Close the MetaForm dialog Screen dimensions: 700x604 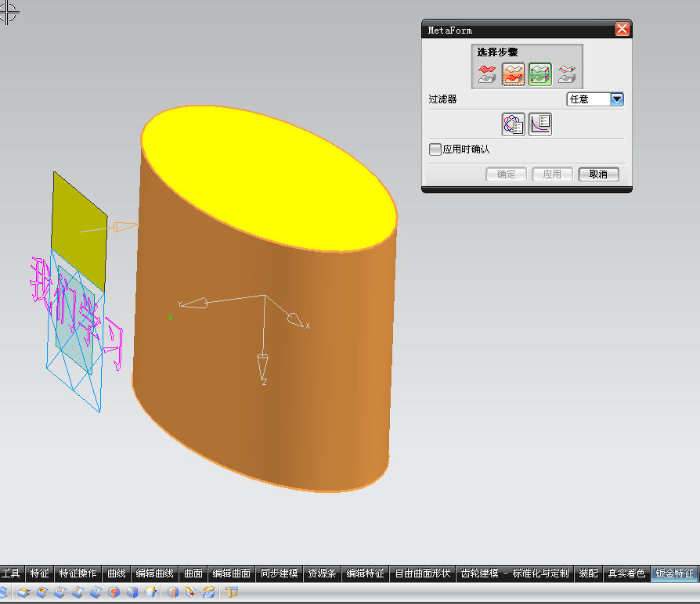[x=622, y=29]
